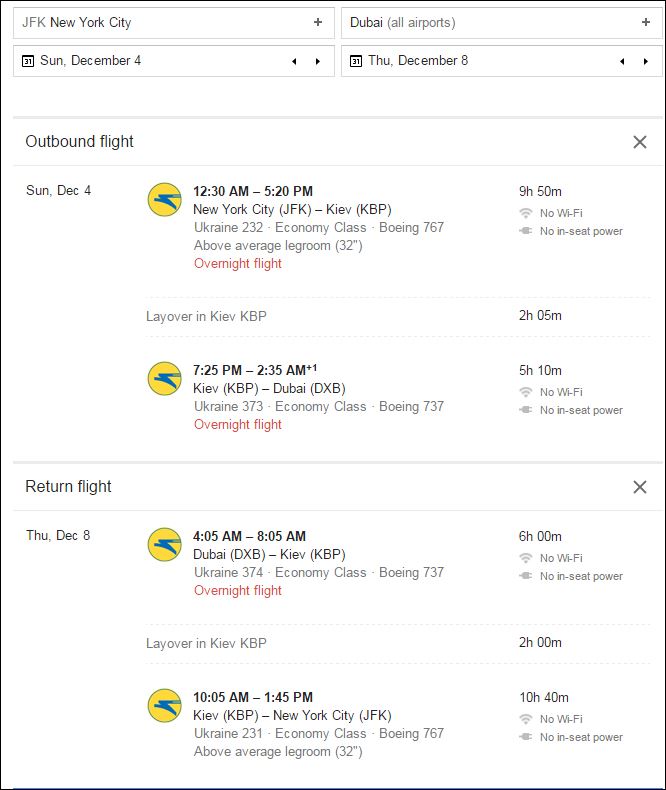Add another origin next to JFK New York City

pyautogui.click(x=318, y=22)
